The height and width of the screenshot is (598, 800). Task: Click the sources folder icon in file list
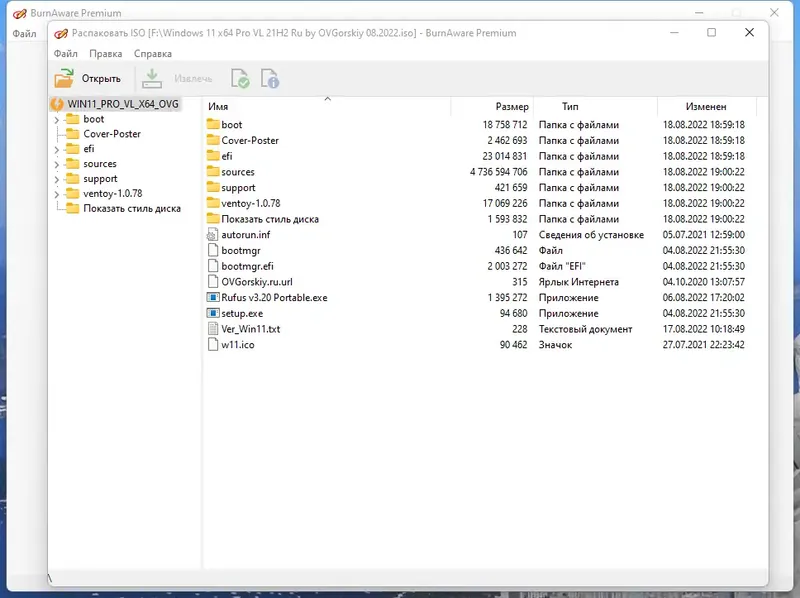point(213,171)
